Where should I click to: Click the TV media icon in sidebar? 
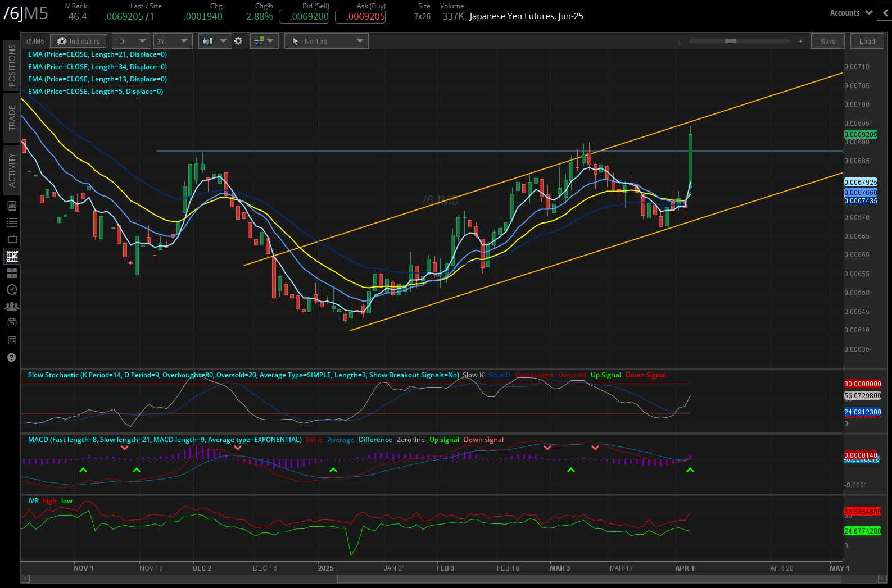pyautogui.click(x=12, y=239)
